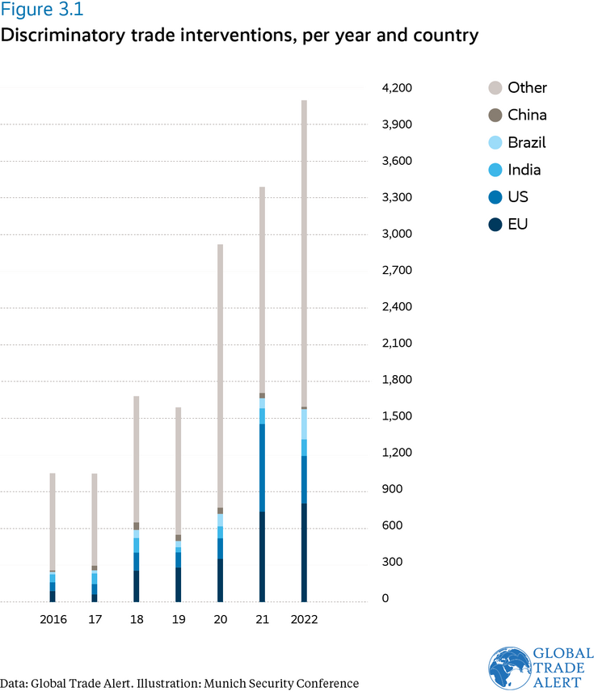Select the 2016 x-axis year label
The height and width of the screenshot is (700, 594).
(53, 620)
